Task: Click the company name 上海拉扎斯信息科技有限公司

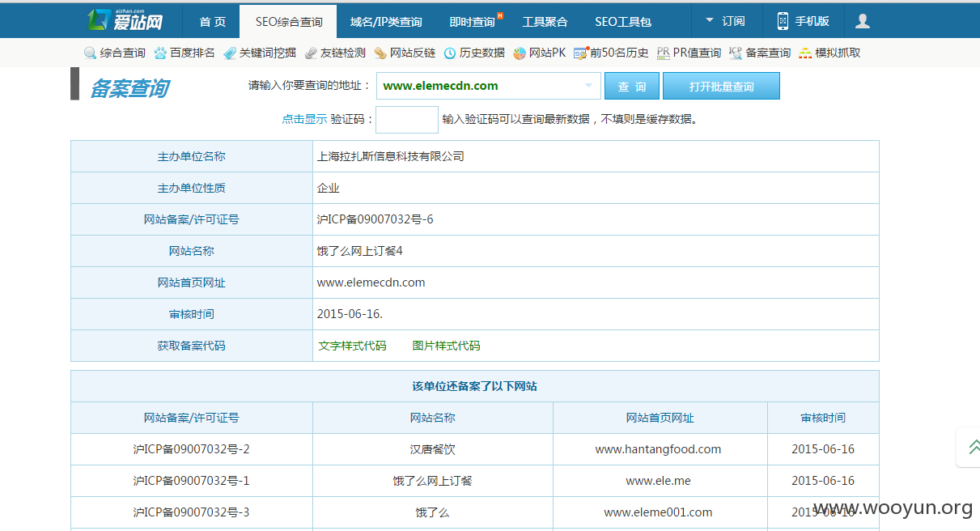Action: tap(391, 156)
